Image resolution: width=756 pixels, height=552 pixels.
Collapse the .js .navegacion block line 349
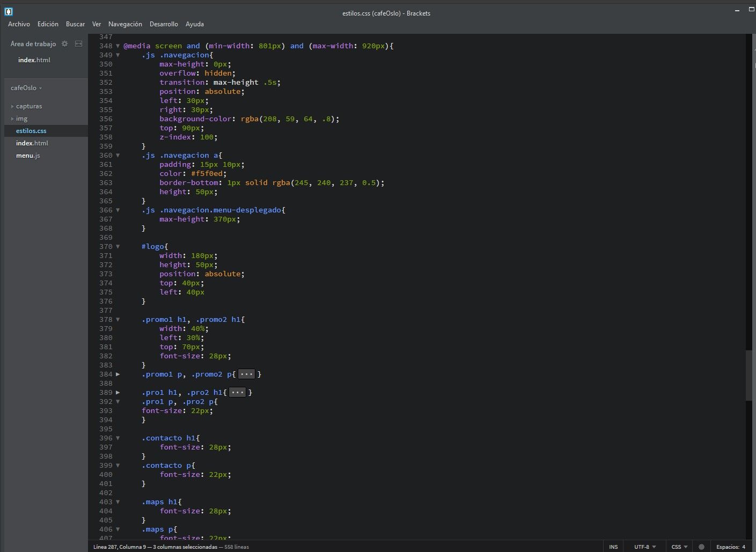coord(118,55)
